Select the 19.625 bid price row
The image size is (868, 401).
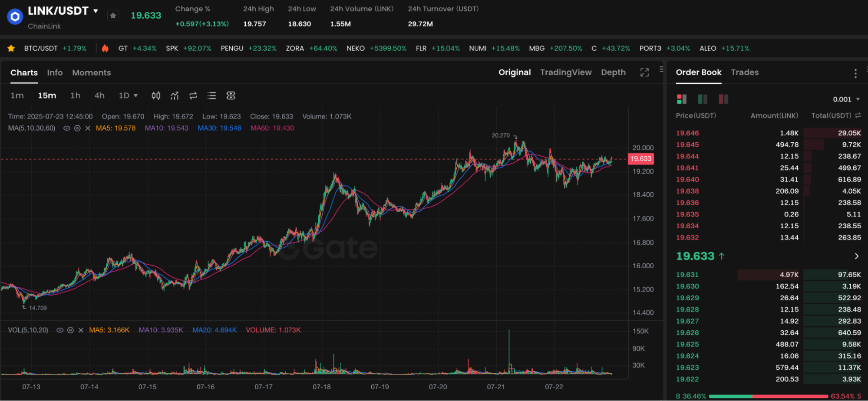[x=768, y=344]
